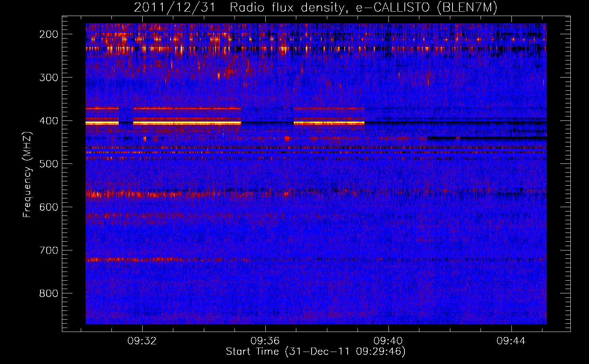Screen dimensions: 589x364
Task: Click the 'Start Time (31-Dec-11 09:29:46)' label
Action: 316,352
